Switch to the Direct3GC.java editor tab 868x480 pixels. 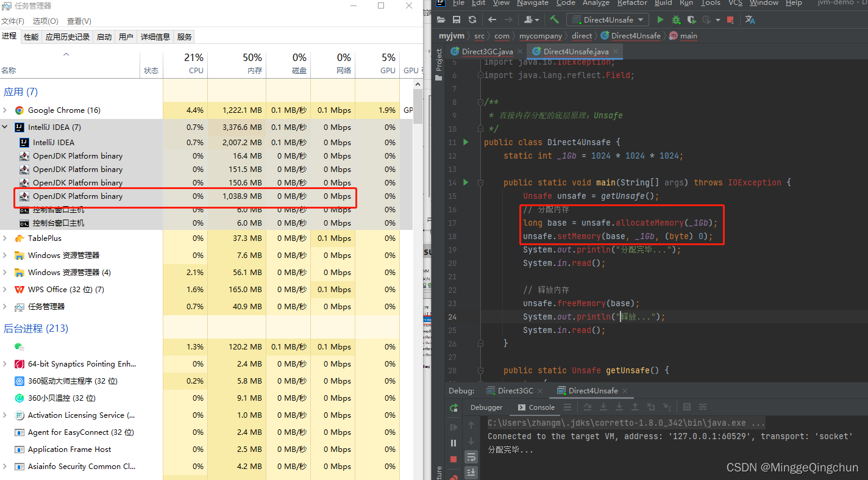click(x=486, y=52)
